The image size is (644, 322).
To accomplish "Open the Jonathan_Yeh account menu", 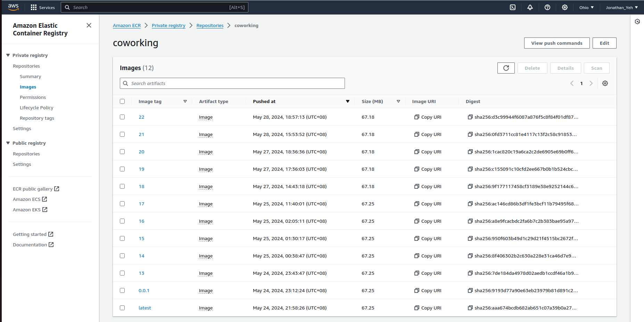I will 622,7.
